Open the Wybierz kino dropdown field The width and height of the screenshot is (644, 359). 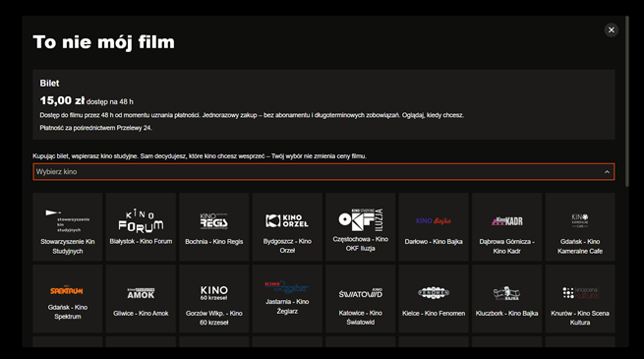pos(323,172)
